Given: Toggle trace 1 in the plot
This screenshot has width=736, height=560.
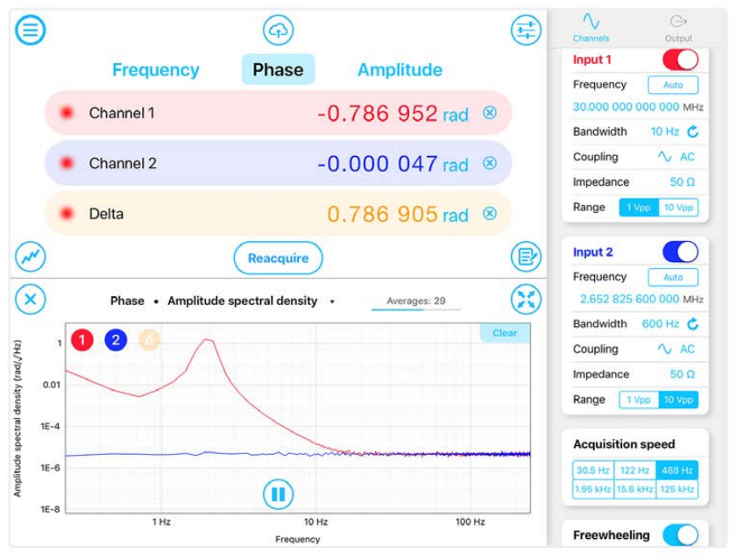Looking at the screenshot, I should (x=82, y=340).
